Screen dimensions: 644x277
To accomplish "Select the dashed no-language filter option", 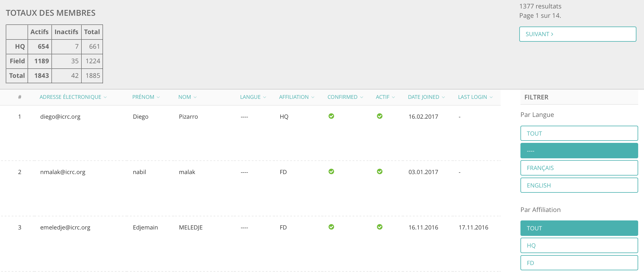I will (579, 151).
